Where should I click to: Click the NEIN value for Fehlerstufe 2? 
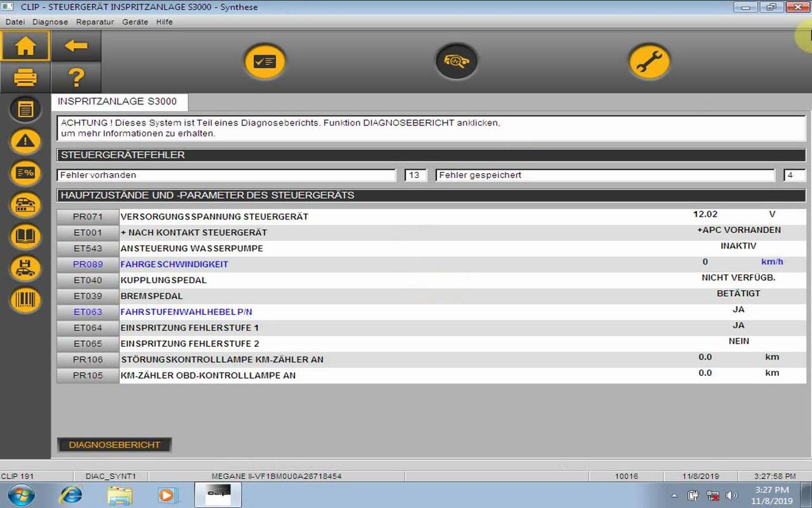click(x=739, y=341)
